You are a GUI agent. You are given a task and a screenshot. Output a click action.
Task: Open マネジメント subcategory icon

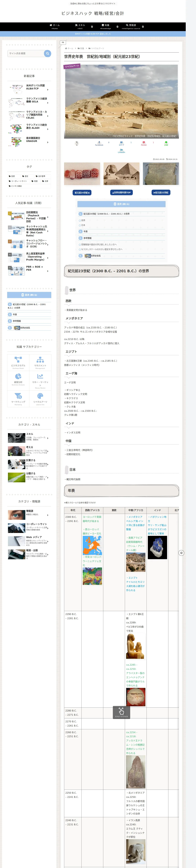[x=40, y=363]
